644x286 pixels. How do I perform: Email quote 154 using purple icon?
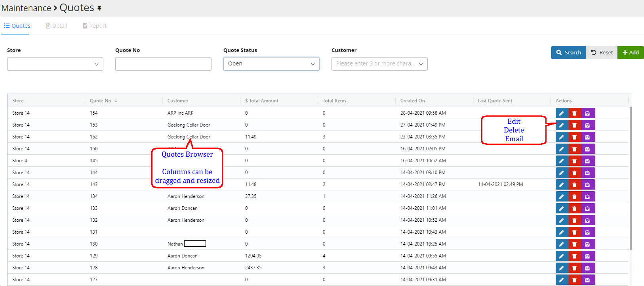coord(588,113)
